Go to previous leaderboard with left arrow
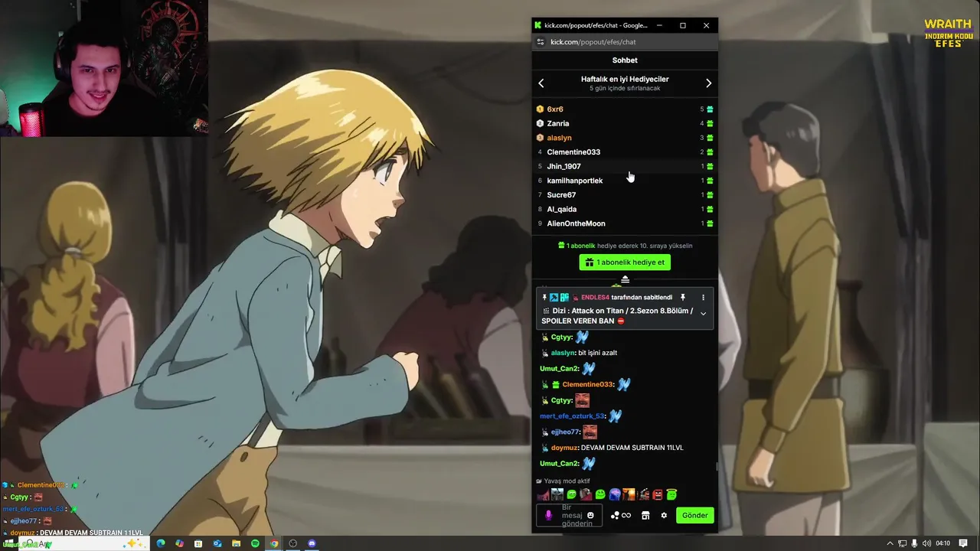980x551 pixels. point(541,83)
